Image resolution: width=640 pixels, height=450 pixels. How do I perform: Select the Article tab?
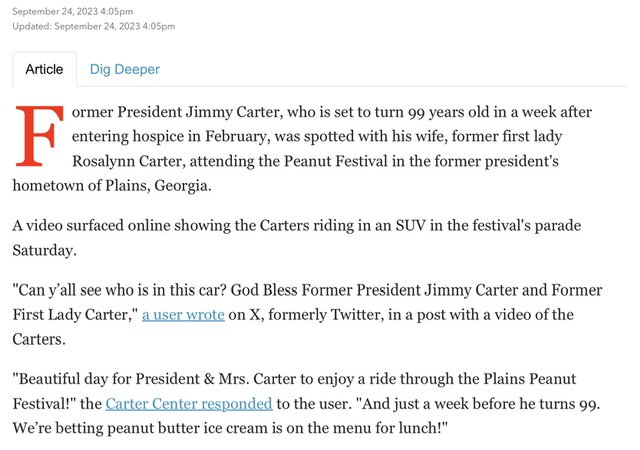[44, 69]
